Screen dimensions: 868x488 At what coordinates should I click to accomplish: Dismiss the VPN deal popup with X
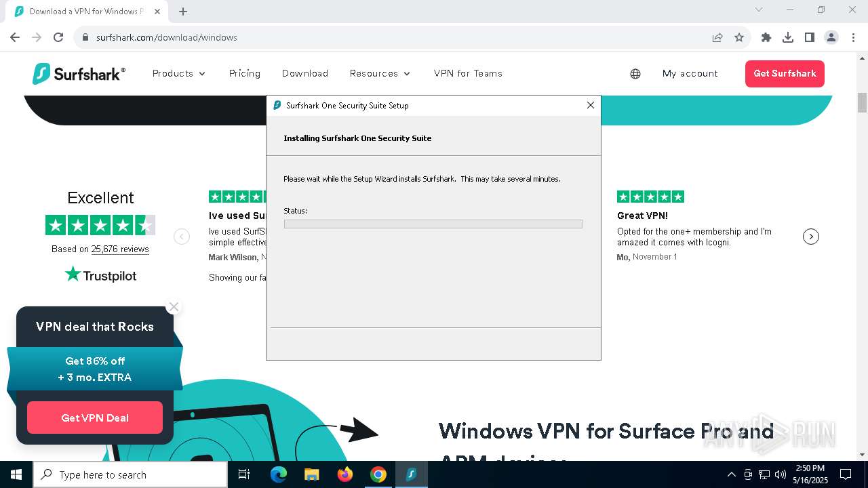tap(174, 307)
